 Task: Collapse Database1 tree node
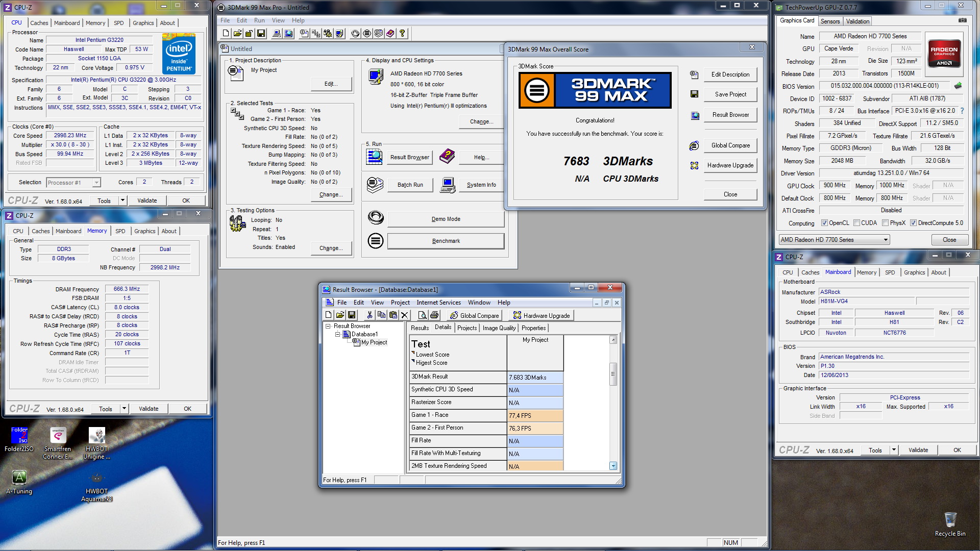[337, 334]
